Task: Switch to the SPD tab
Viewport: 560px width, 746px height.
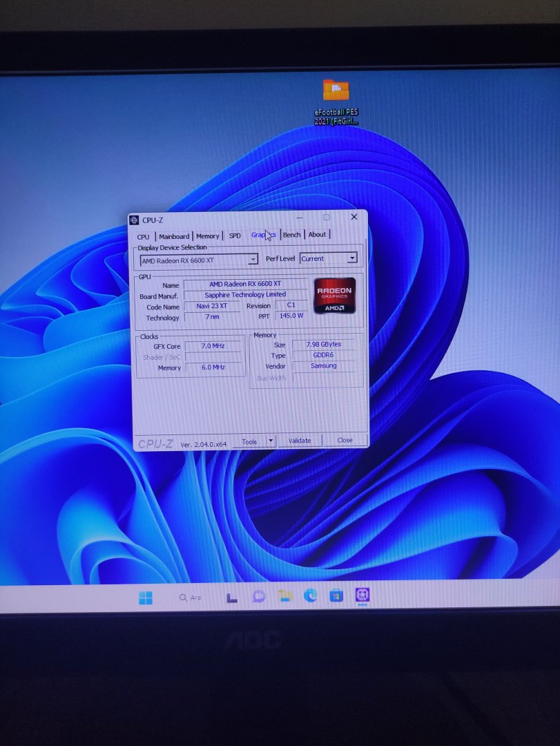Action: pyautogui.click(x=235, y=236)
